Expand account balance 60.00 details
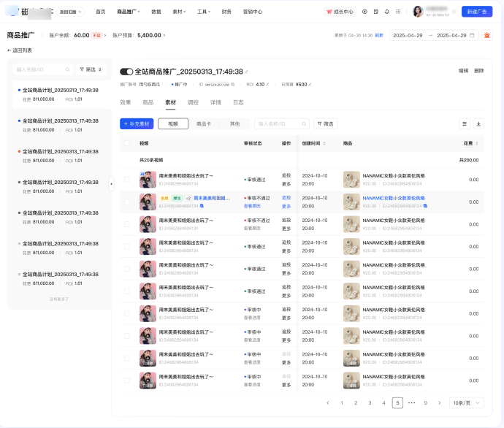Screen dimensions: 504x428 105,35
